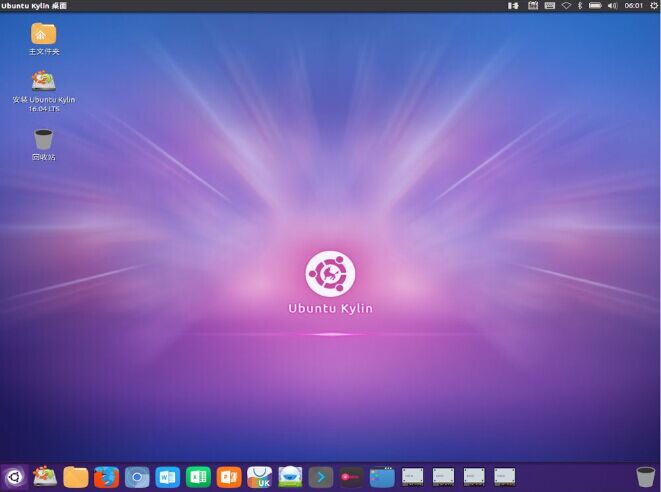This screenshot has height=492, width=661.
Task: Click the 06:01 clock in the panel
Action: tap(633, 6)
